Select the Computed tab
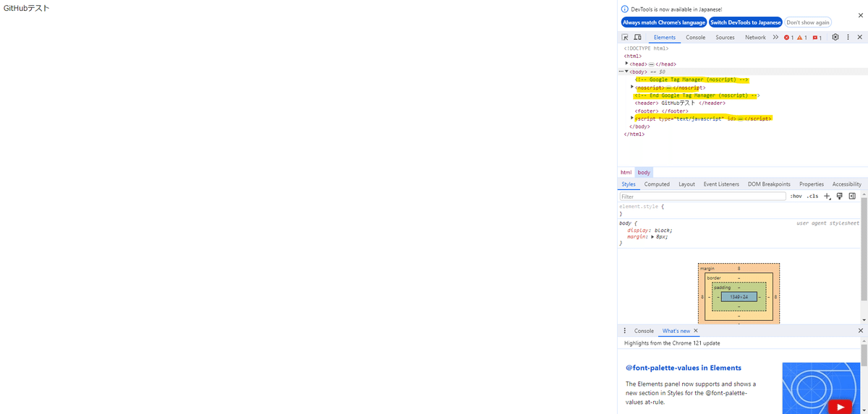 [657, 184]
